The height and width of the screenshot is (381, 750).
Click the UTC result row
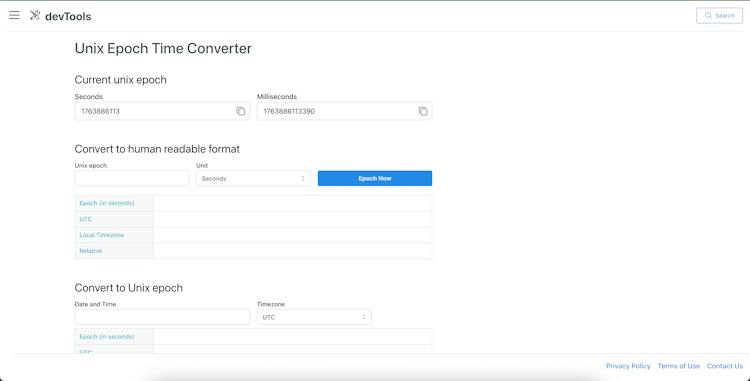tap(254, 219)
